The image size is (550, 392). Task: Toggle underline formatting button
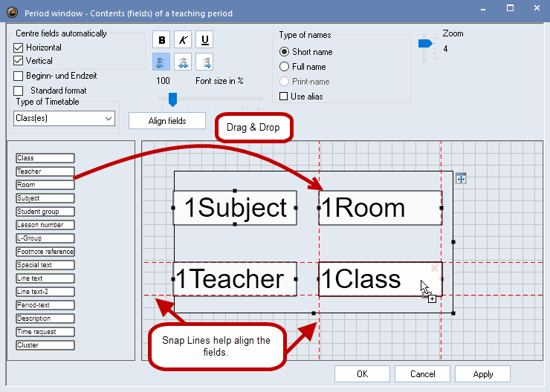pos(204,39)
